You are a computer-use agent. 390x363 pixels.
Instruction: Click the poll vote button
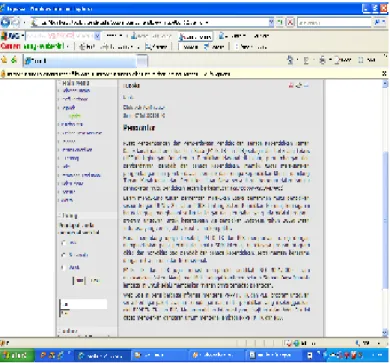79,281
